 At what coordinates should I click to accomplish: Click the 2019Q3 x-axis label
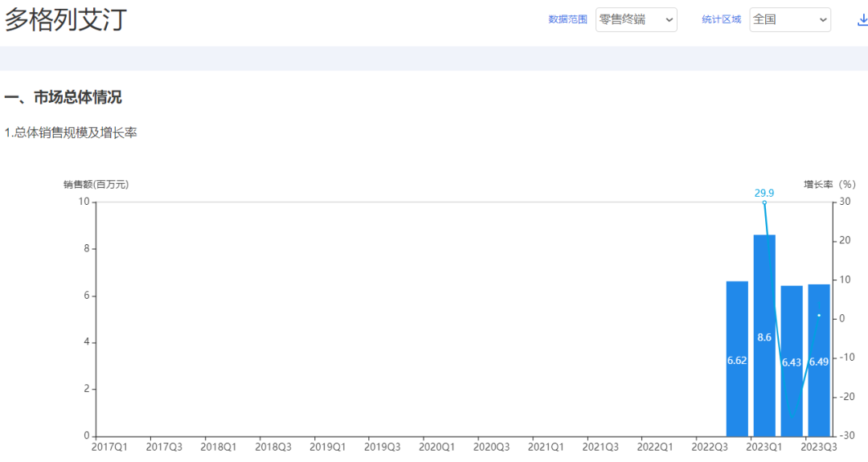[383, 447]
